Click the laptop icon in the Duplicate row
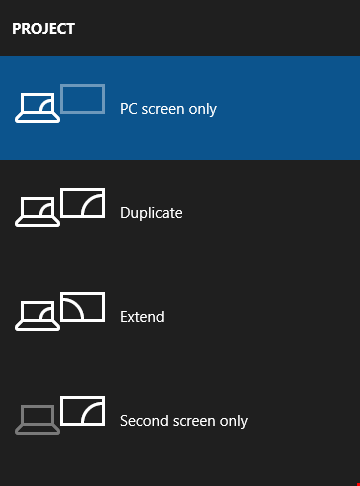The width and height of the screenshot is (360, 486). [37, 212]
